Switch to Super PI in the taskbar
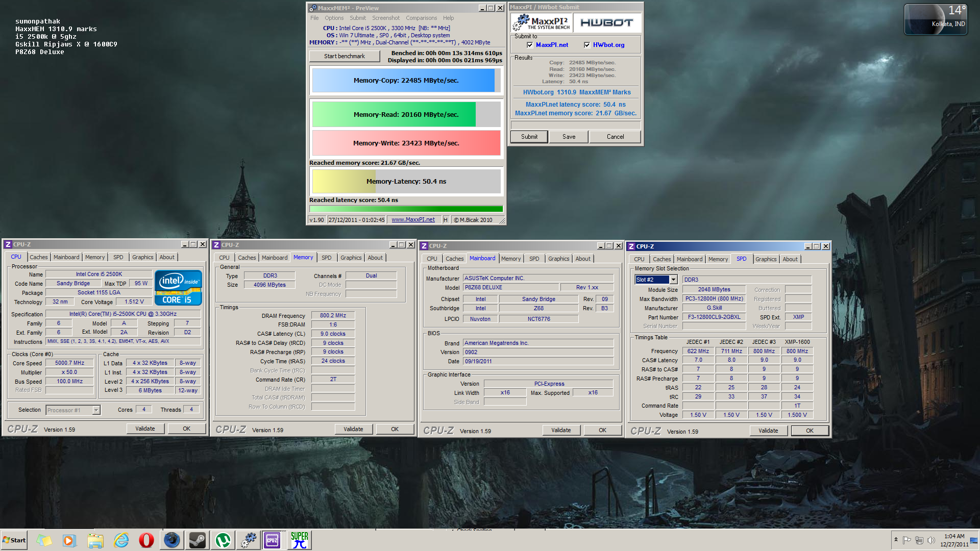This screenshot has height=551, width=980. (x=300, y=540)
